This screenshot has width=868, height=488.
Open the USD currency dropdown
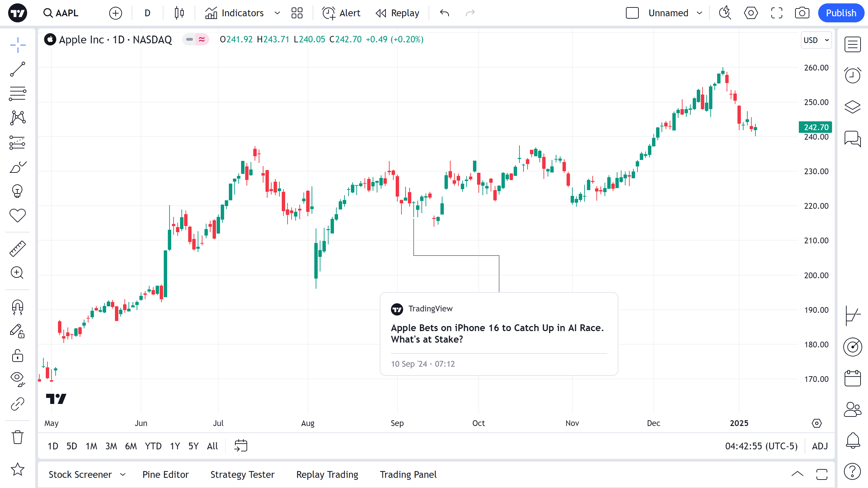pos(816,40)
